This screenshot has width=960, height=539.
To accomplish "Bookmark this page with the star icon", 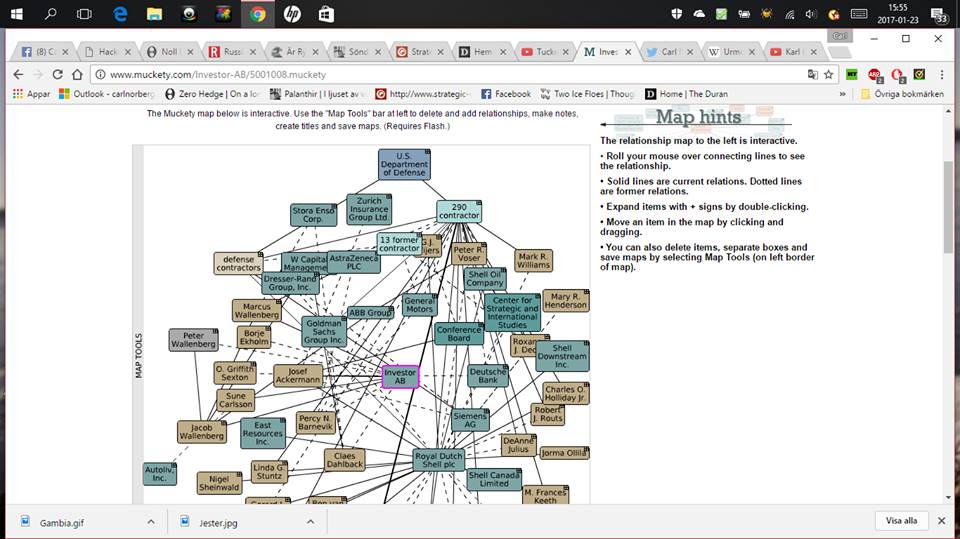I will tap(829, 75).
